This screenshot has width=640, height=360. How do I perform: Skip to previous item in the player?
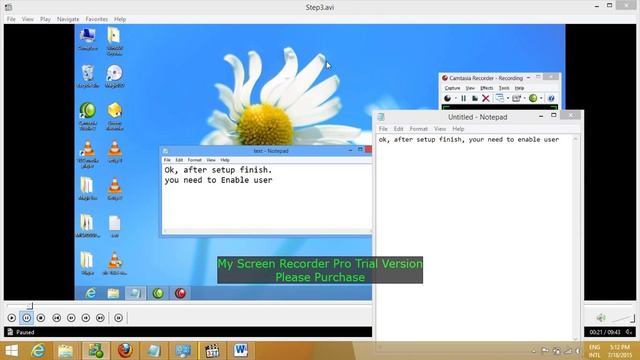56,318
